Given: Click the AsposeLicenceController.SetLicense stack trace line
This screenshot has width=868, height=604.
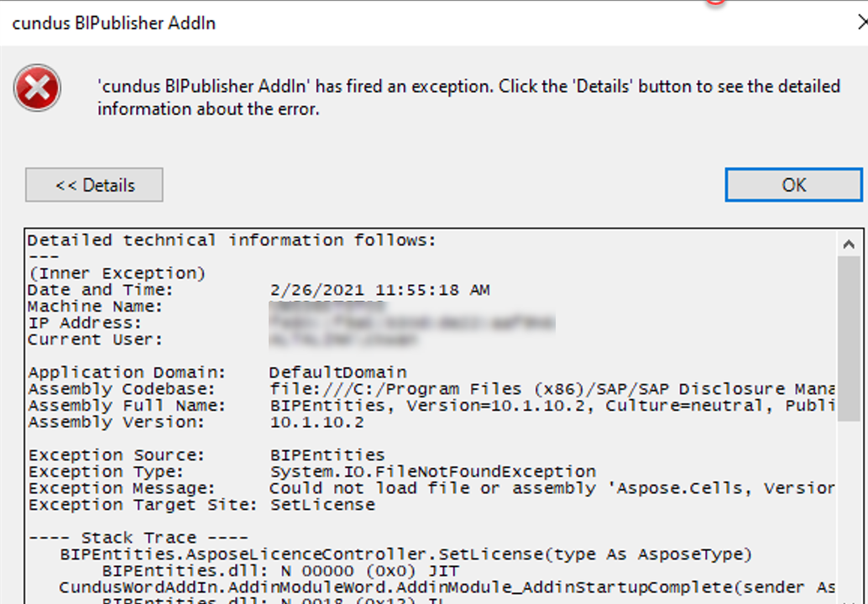Looking at the screenshot, I should [x=405, y=554].
